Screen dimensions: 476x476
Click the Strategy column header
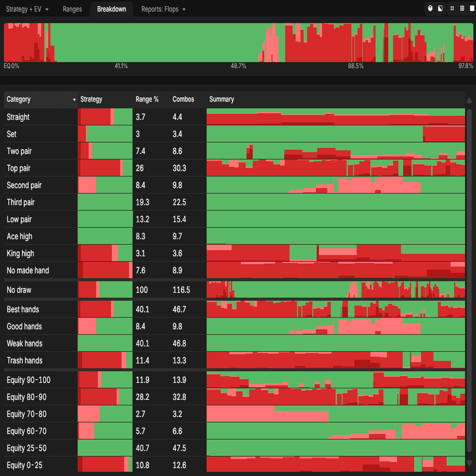pos(91,99)
